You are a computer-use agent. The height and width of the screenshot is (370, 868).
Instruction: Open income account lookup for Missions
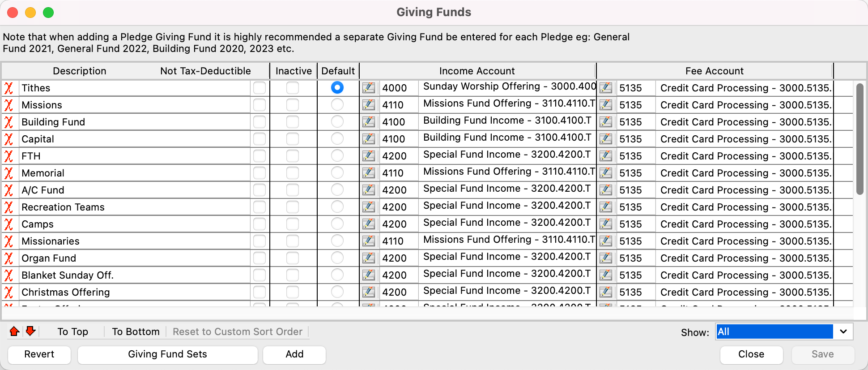pyautogui.click(x=369, y=105)
